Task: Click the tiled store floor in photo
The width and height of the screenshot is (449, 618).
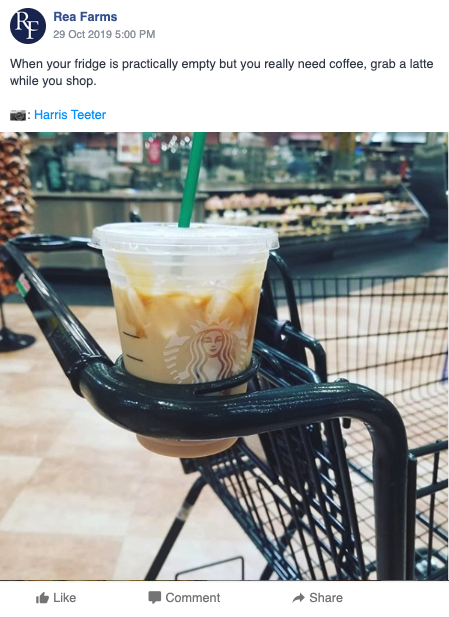Action: tap(79, 473)
